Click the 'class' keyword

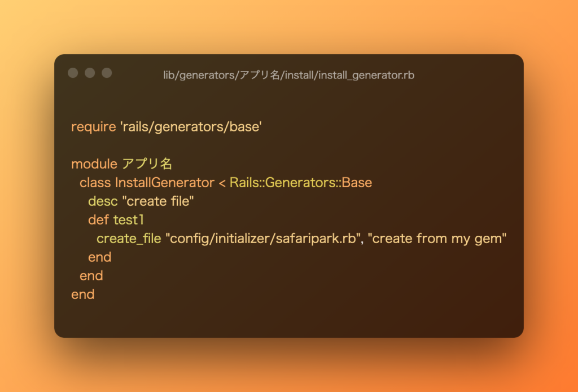pos(95,183)
